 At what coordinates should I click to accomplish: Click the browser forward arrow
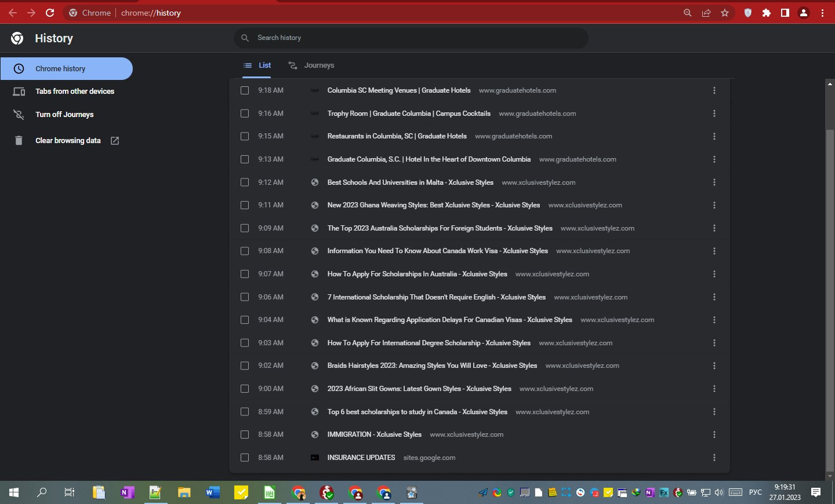(x=31, y=13)
